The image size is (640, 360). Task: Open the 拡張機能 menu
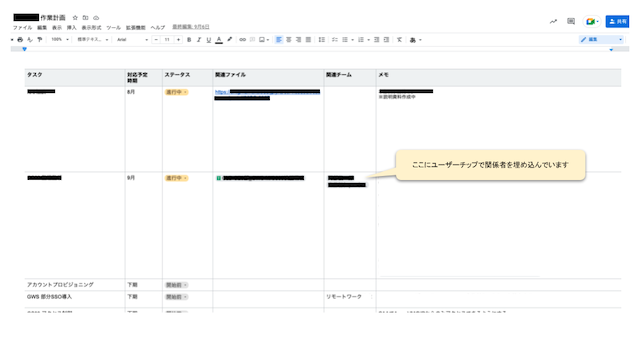pyautogui.click(x=136, y=28)
